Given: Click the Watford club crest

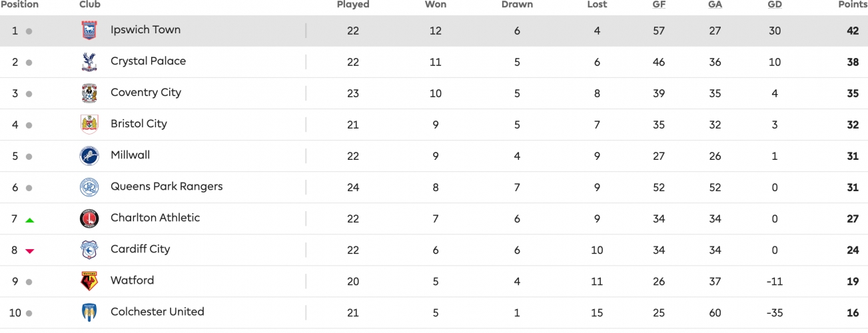Looking at the screenshot, I should [x=89, y=281].
